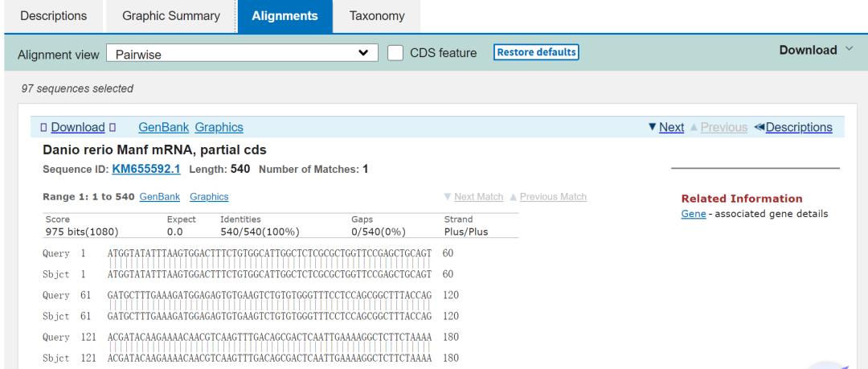Click the down-arrow icon beside Next
The image size is (868, 369).
pos(653,127)
